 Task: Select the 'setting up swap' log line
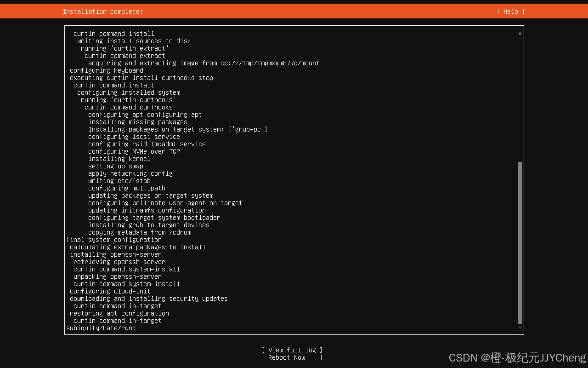[116, 166]
